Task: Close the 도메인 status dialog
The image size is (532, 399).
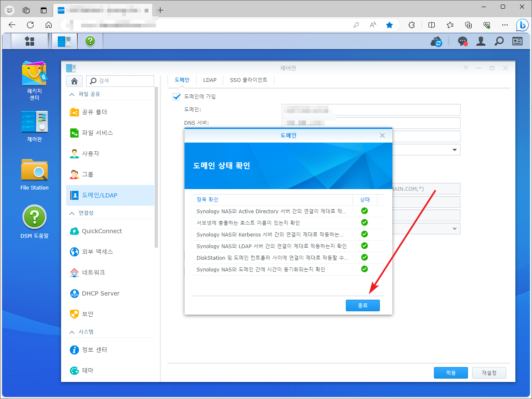Action: pos(382,135)
